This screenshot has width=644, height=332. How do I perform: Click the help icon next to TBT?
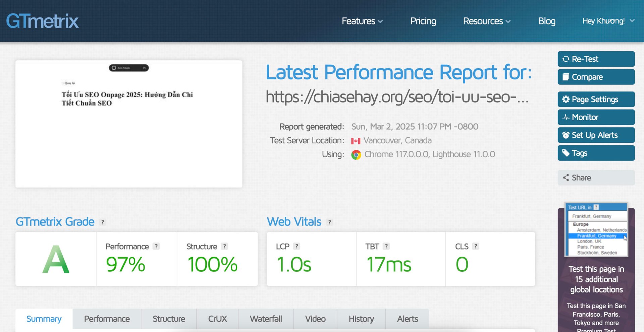[x=386, y=246]
